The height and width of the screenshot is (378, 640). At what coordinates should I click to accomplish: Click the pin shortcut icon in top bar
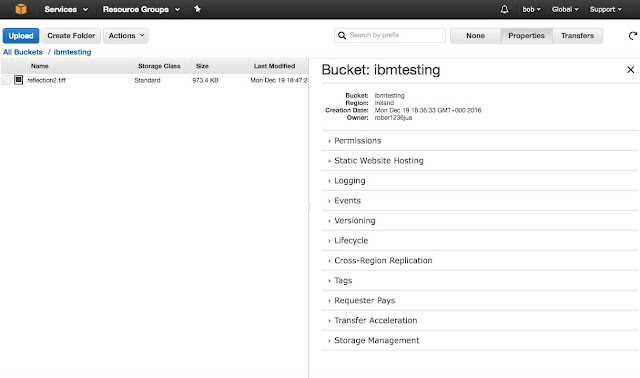coord(198,9)
